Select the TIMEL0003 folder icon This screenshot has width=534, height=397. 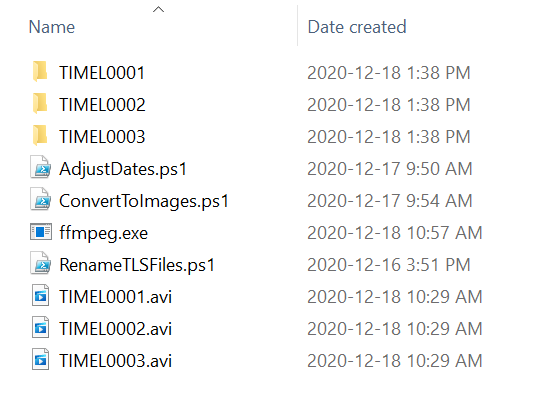pos(40,135)
